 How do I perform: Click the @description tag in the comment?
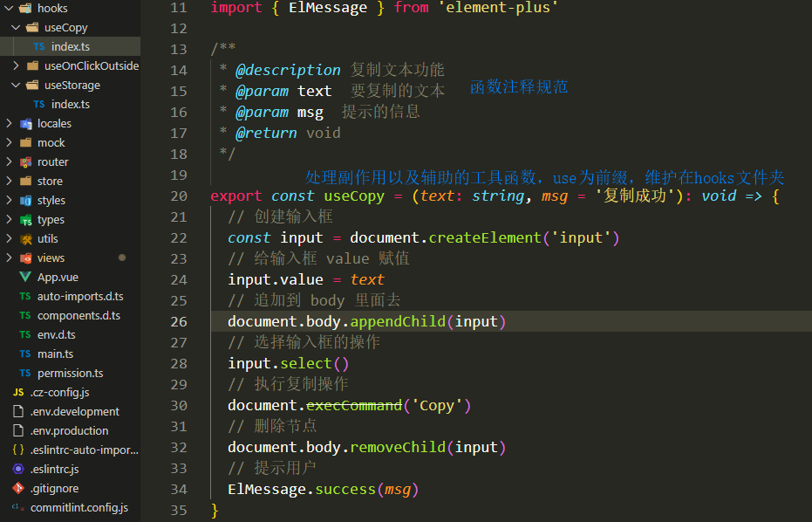tap(288, 70)
